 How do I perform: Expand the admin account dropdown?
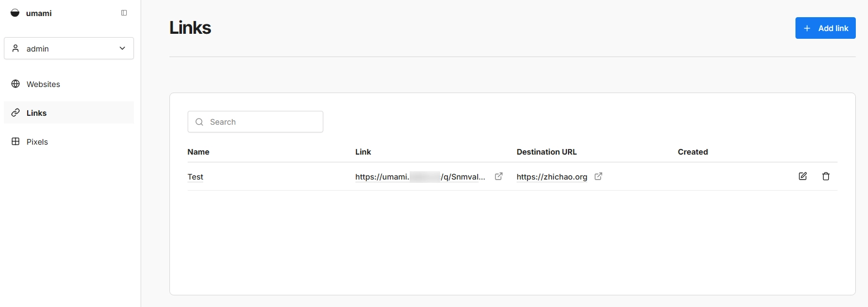click(x=69, y=48)
